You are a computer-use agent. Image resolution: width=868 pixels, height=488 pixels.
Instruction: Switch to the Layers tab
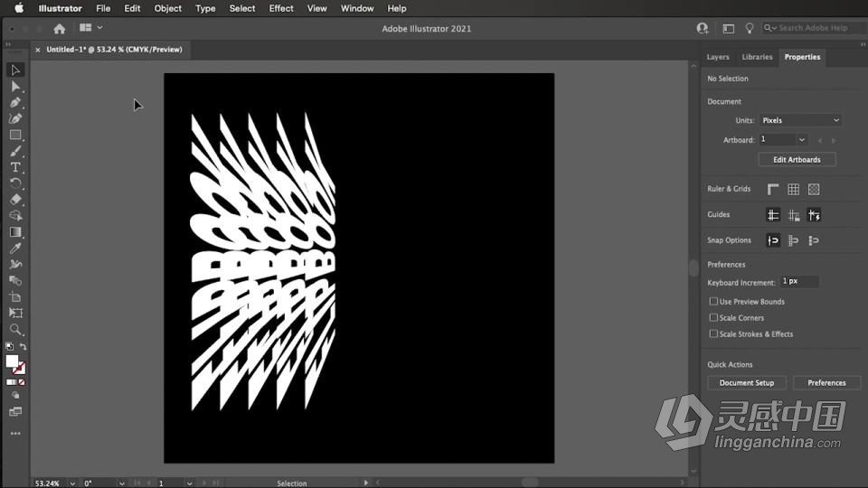[x=718, y=57]
